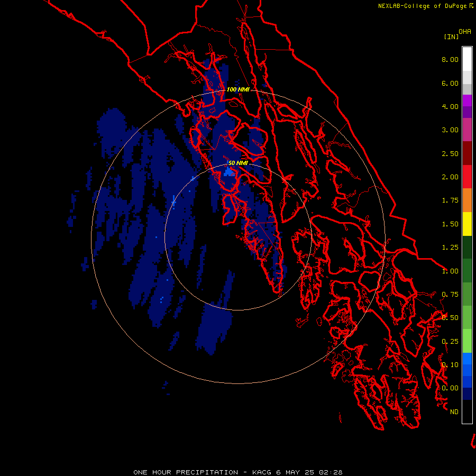Click the OHA product label

[x=465, y=32]
